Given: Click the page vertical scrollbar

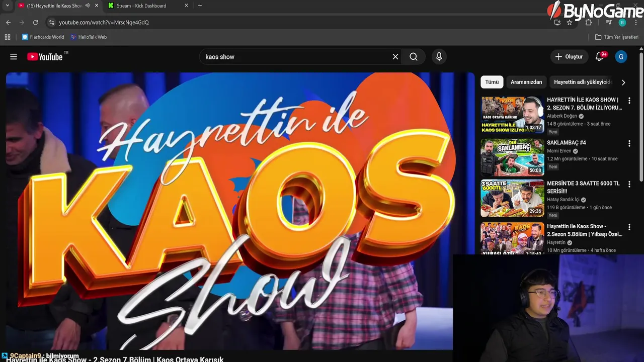Looking at the screenshot, I should coord(641,116).
